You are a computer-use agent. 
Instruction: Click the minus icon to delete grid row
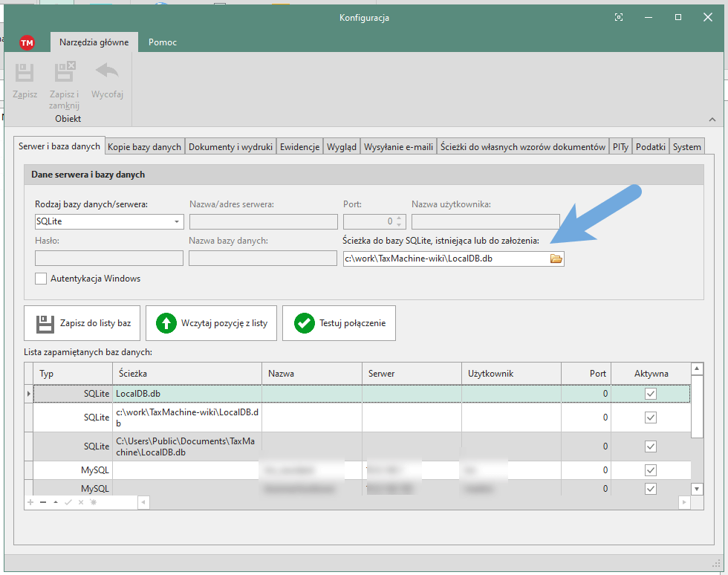[x=42, y=503]
